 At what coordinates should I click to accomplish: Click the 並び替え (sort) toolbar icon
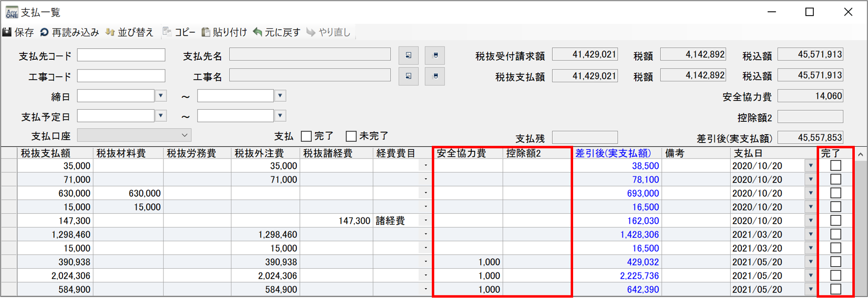(110, 32)
